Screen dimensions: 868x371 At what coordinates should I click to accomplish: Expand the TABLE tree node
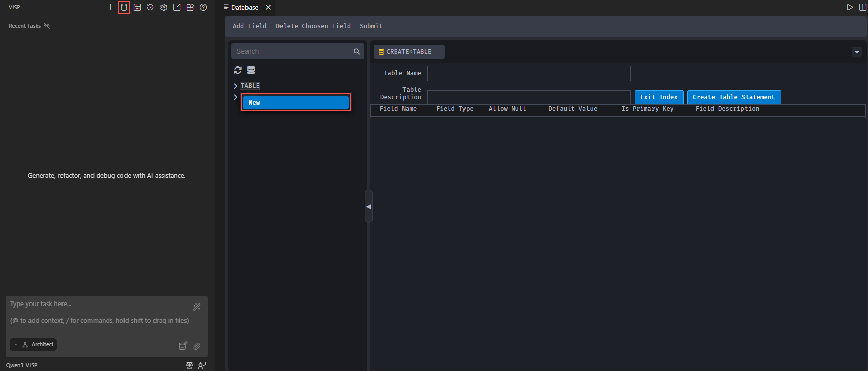coord(236,86)
